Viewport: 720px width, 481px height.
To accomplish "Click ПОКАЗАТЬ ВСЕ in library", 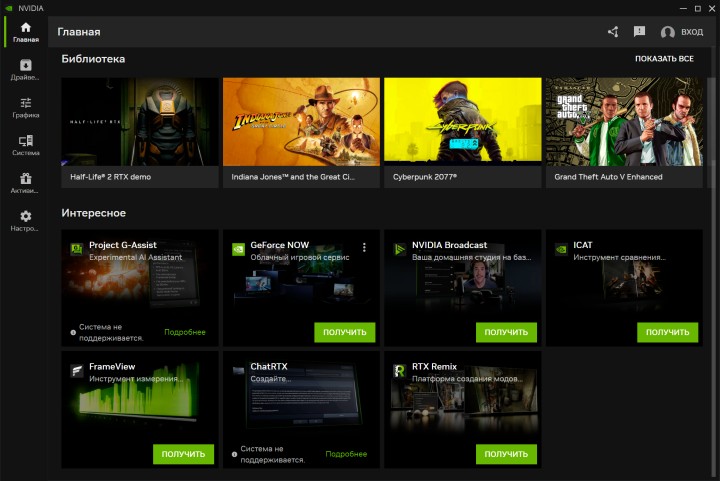I will click(x=664, y=59).
